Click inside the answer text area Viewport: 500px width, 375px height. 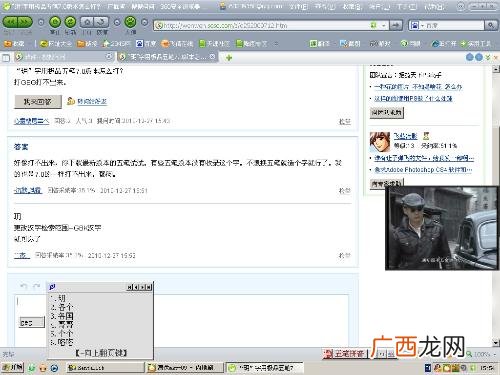click(182, 320)
